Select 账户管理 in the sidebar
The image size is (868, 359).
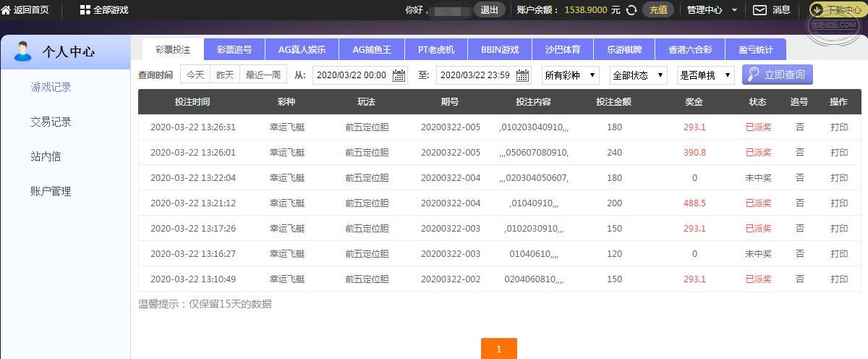coord(51,191)
